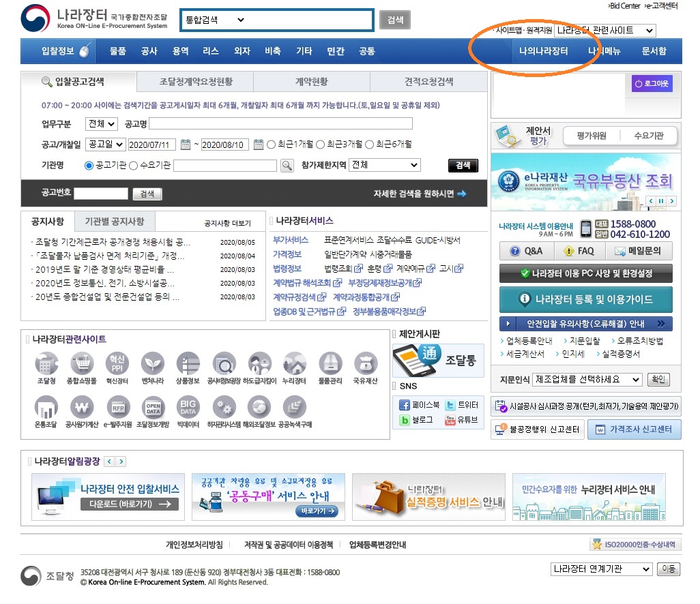The width and height of the screenshot is (700, 604).
Task: Open the 유튜브 YouTube icon
Action: 450,420
